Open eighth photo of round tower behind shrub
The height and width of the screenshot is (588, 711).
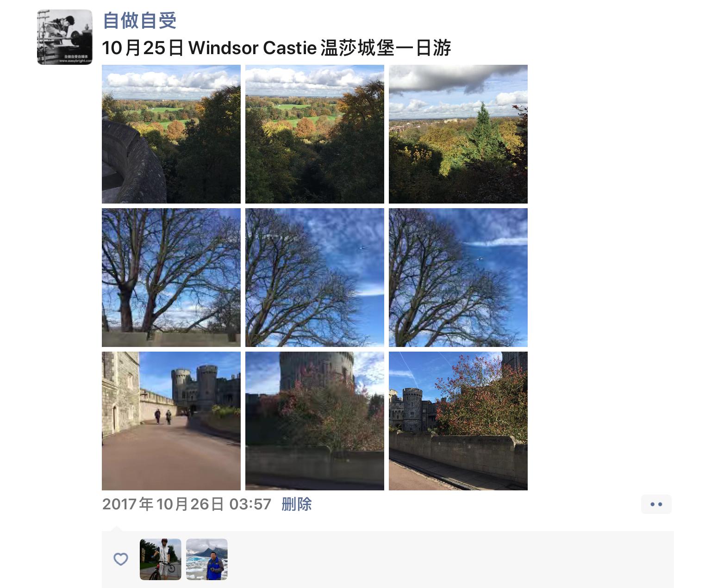coord(315,421)
